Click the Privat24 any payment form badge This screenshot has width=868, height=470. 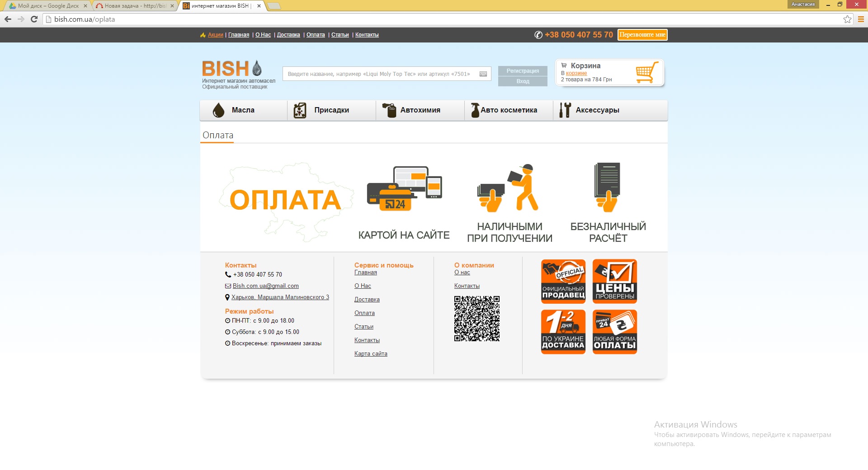tap(615, 332)
